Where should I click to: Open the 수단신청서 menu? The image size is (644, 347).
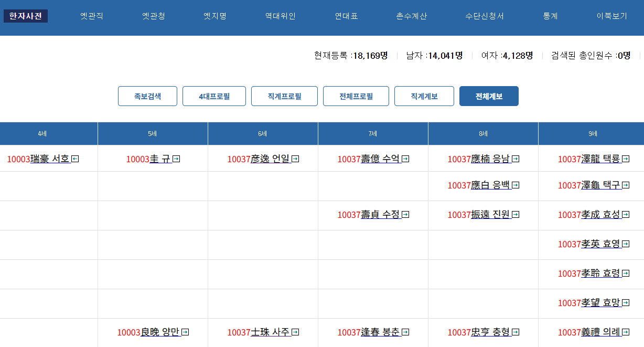485,16
